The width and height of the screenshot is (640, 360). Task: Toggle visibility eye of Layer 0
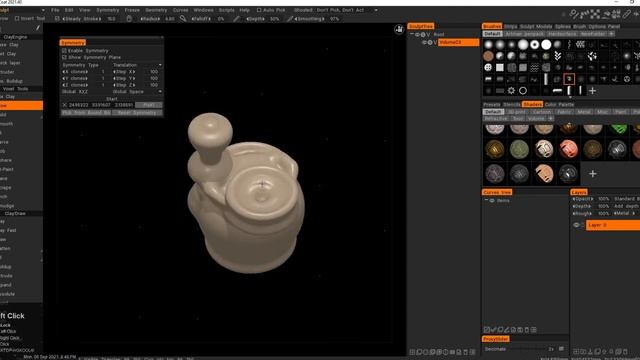click(576, 225)
